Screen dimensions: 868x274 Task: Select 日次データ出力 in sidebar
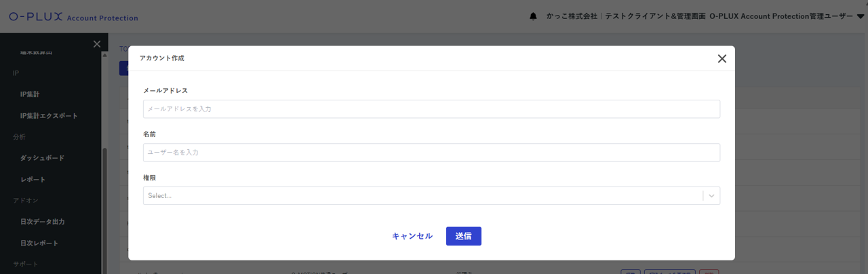click(x=42, y=222)
